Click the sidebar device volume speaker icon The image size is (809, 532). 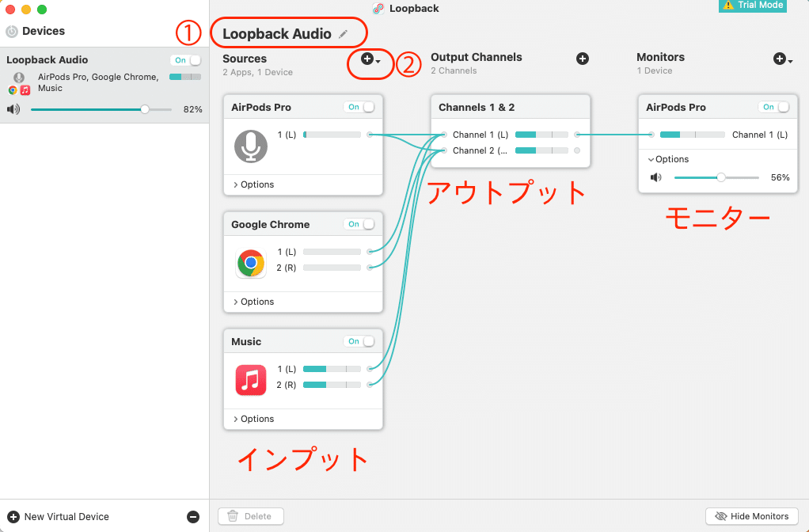tap(13, 109)
